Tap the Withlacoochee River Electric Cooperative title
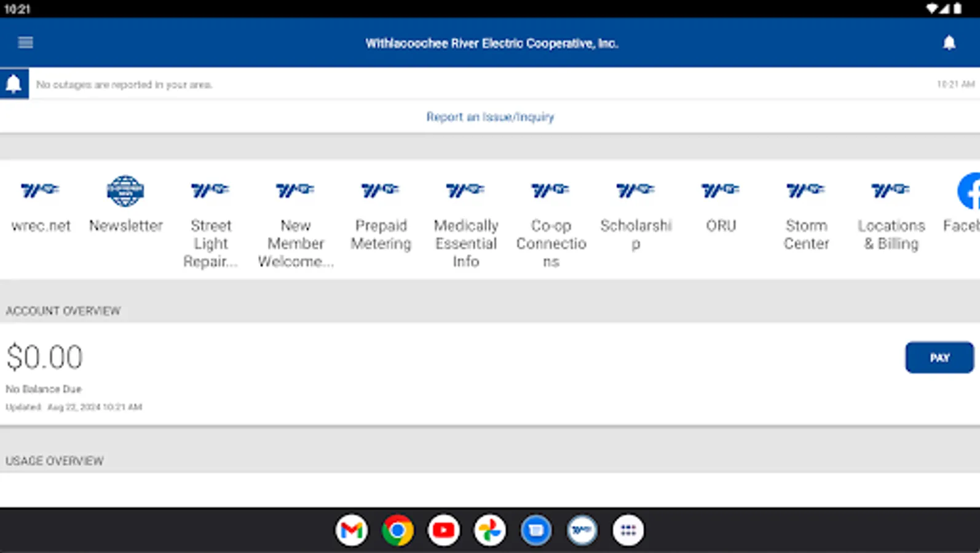The image size is (980, 553). click(492, 43)
